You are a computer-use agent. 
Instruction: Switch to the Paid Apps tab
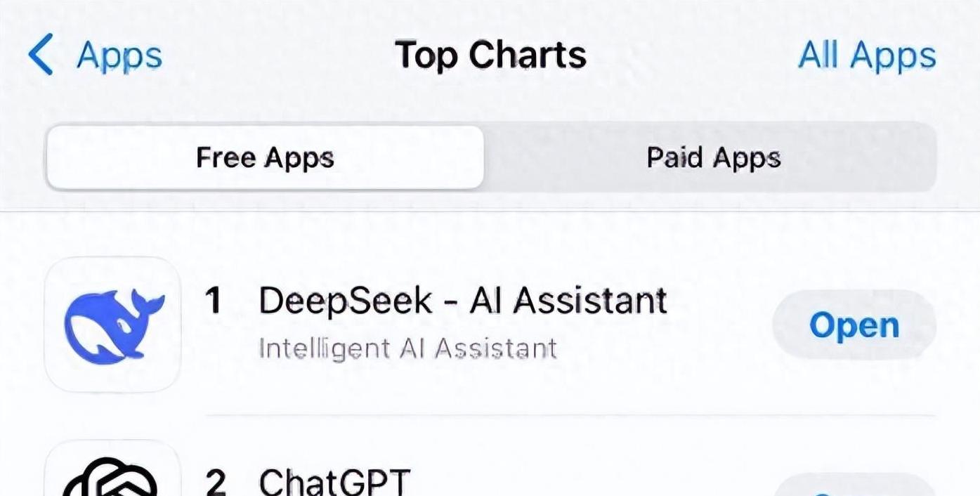[x=713, y=157]
